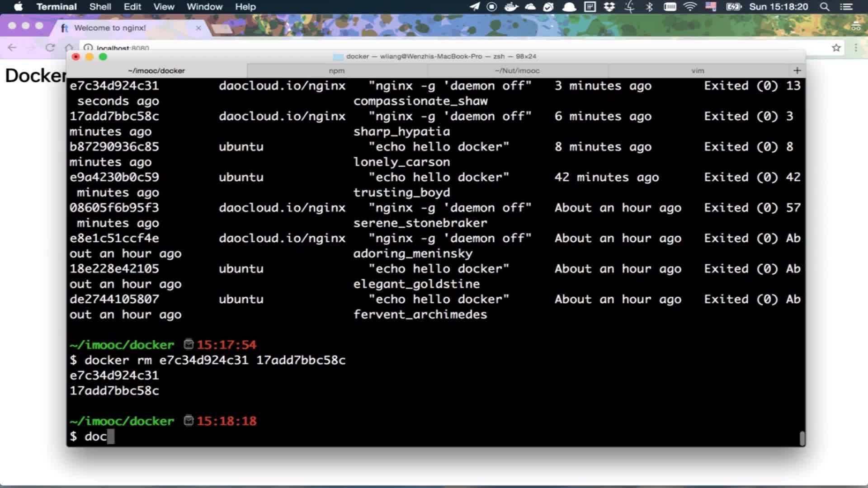This screenshot has height=488, width=868.
Task: Open the Wi-Fi status menu
Action: pyautogui.click(x=690, y=7)
